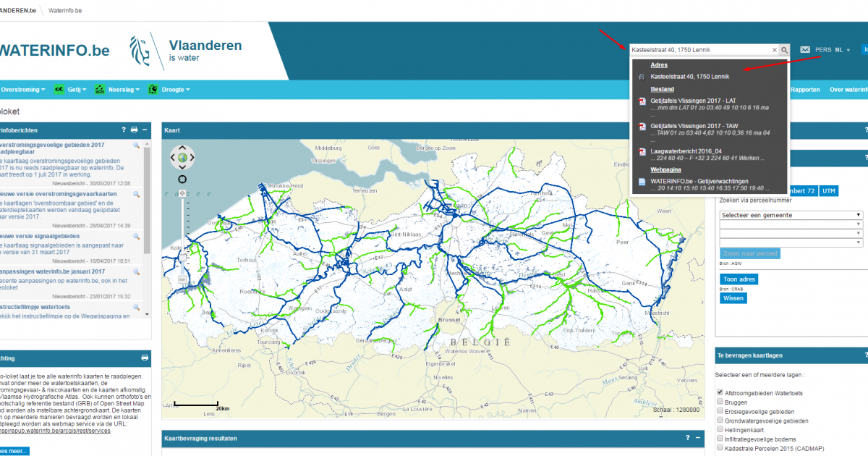Enable Erosiegevoelige gebieden layer
Image resolution: width=868 pixels, height=456 pixels.
(720, 411)
